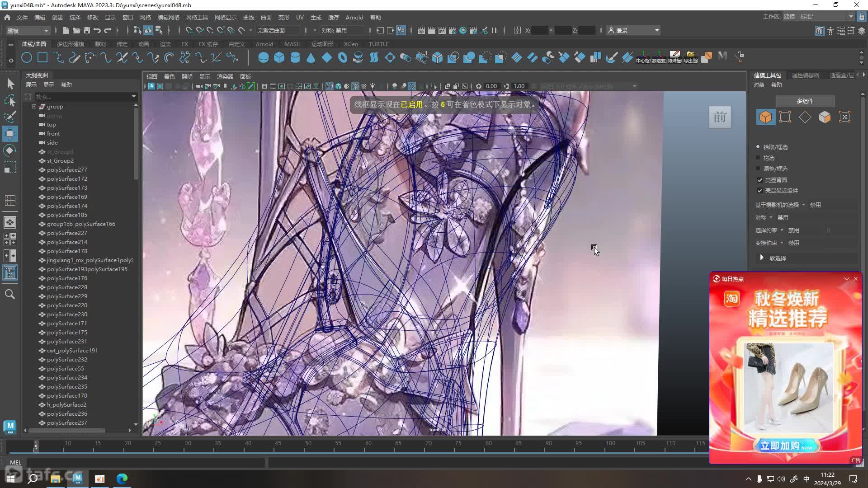Open the Arnold menu
Viewport: 868px width, 488px height.
click(354, 17)
